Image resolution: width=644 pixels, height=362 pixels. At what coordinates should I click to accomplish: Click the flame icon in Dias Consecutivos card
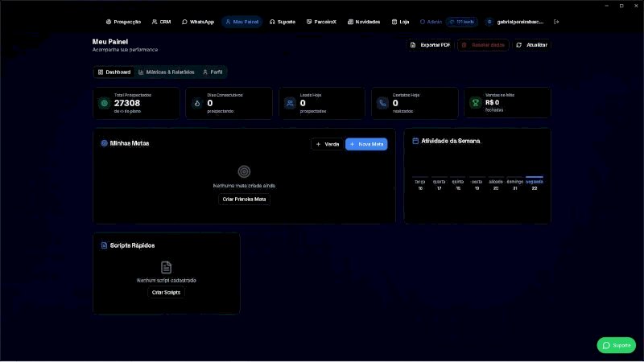[197, 103]
